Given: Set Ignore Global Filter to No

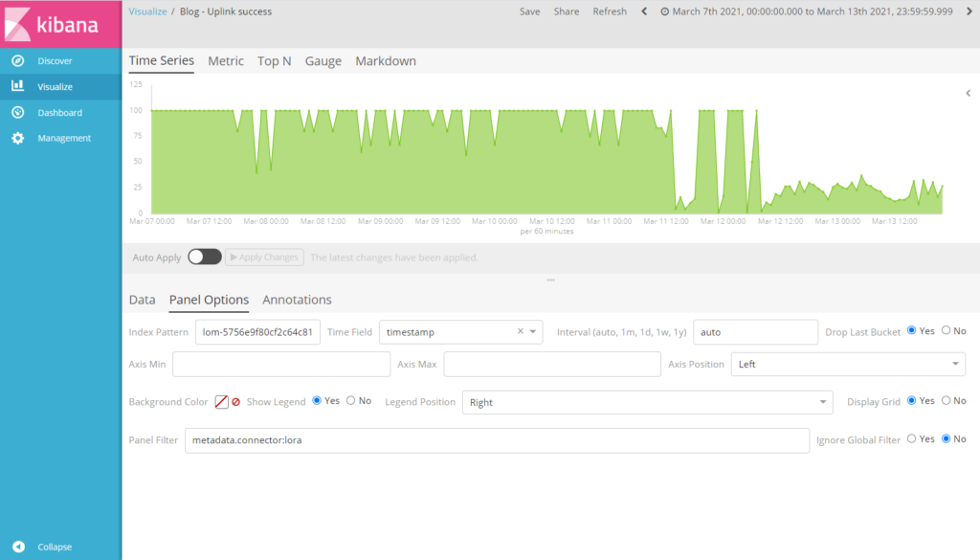Looking at the screenshot, I should [x=947, y=438].
